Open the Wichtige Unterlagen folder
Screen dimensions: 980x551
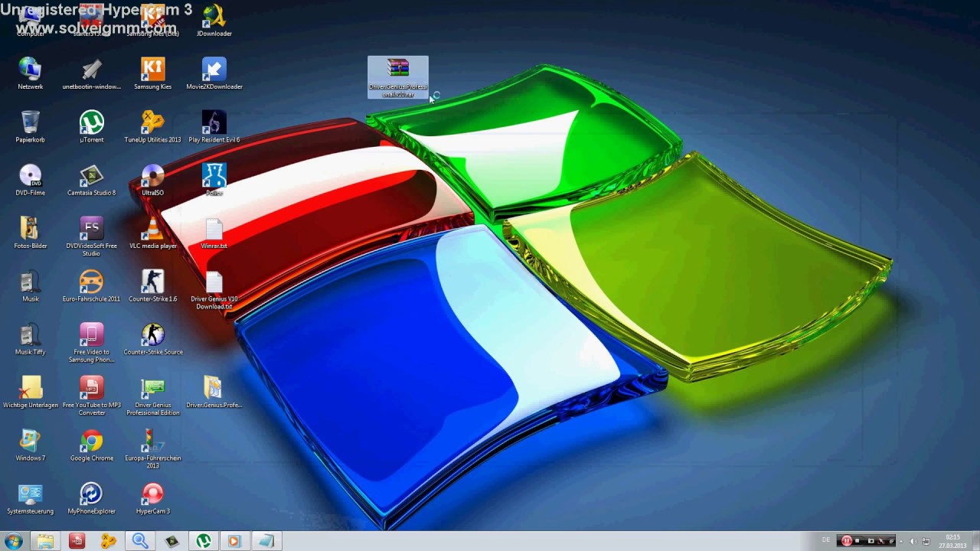coord(31,393)
